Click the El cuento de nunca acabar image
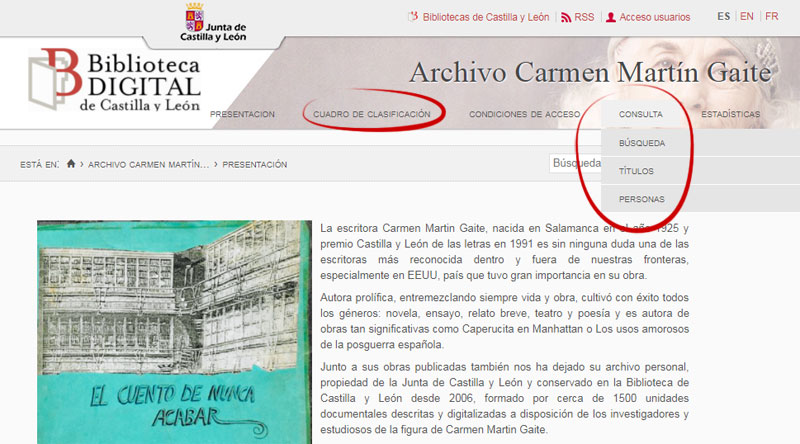The height and width of the screenshot is (444, 800). [174, 332]
